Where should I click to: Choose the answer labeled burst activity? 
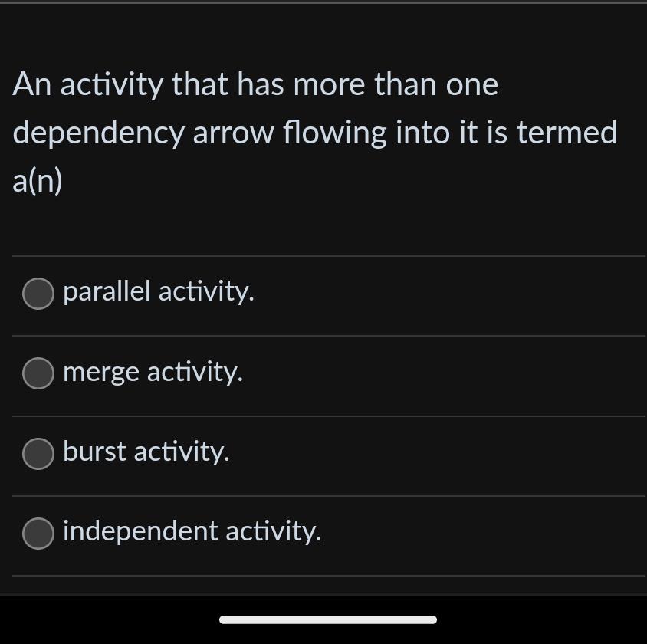pos(146,452)
